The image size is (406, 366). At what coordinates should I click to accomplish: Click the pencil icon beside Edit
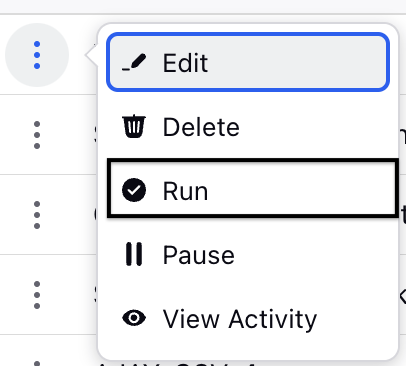[134, 62]
